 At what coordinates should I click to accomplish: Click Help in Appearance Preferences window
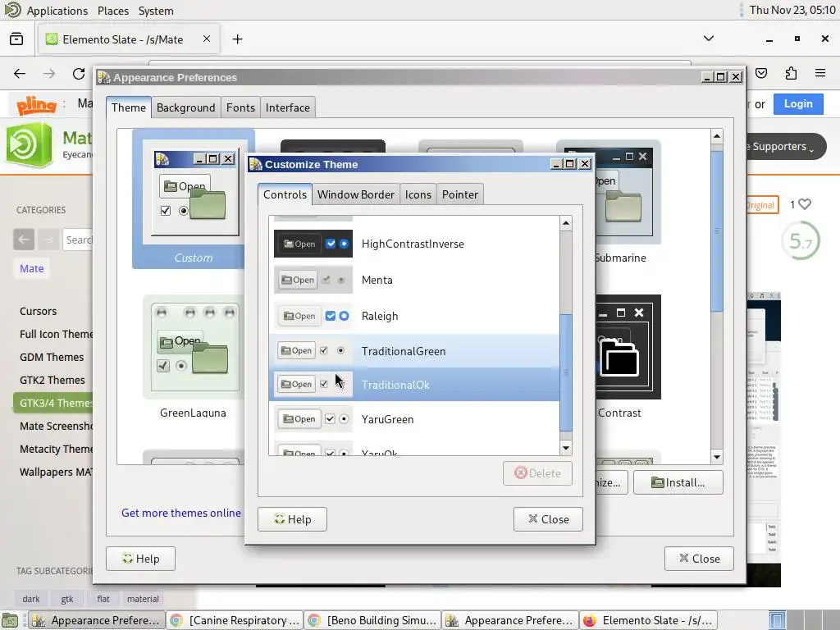[140, 559]
